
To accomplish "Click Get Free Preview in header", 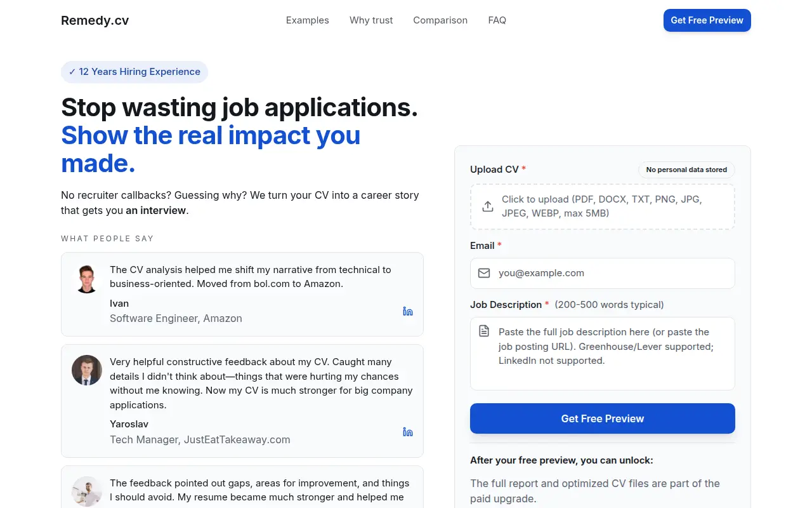I will point(707,20).
